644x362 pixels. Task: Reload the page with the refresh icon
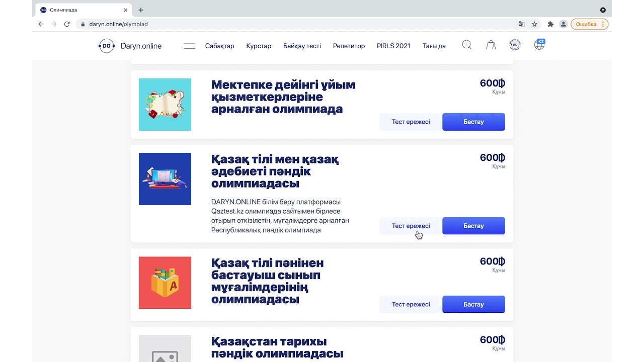[x=67, y=24]
